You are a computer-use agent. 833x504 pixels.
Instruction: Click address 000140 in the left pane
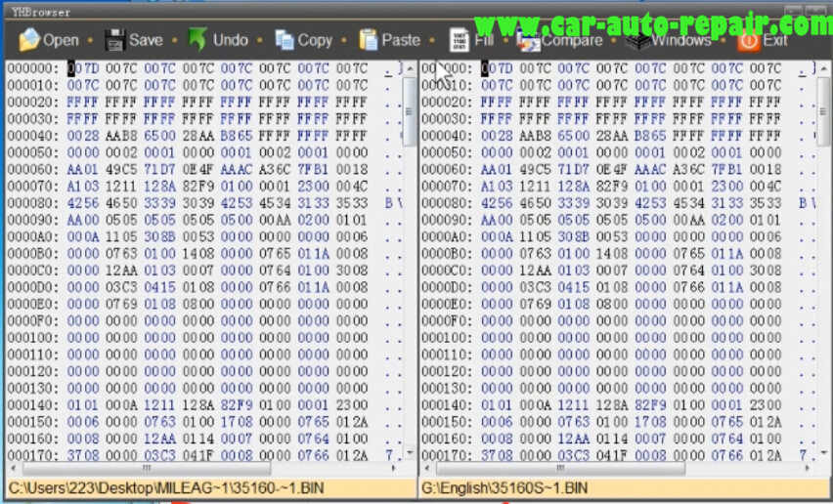coord(33,405)
